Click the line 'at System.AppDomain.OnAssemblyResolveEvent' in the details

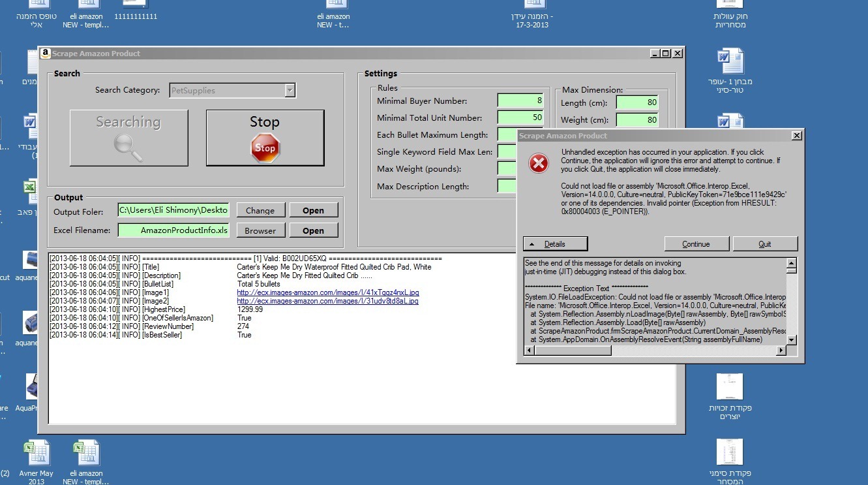tap(646, 339)
